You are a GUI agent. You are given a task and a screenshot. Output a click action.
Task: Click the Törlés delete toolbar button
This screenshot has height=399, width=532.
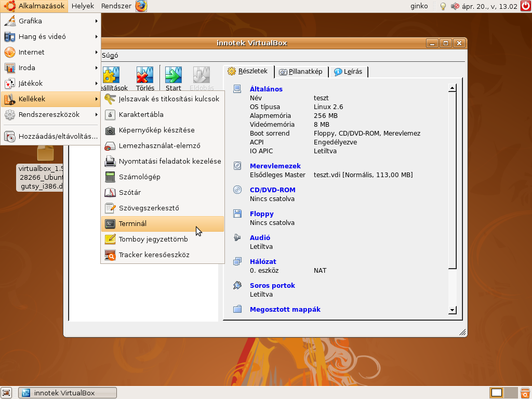click(145, 79)
